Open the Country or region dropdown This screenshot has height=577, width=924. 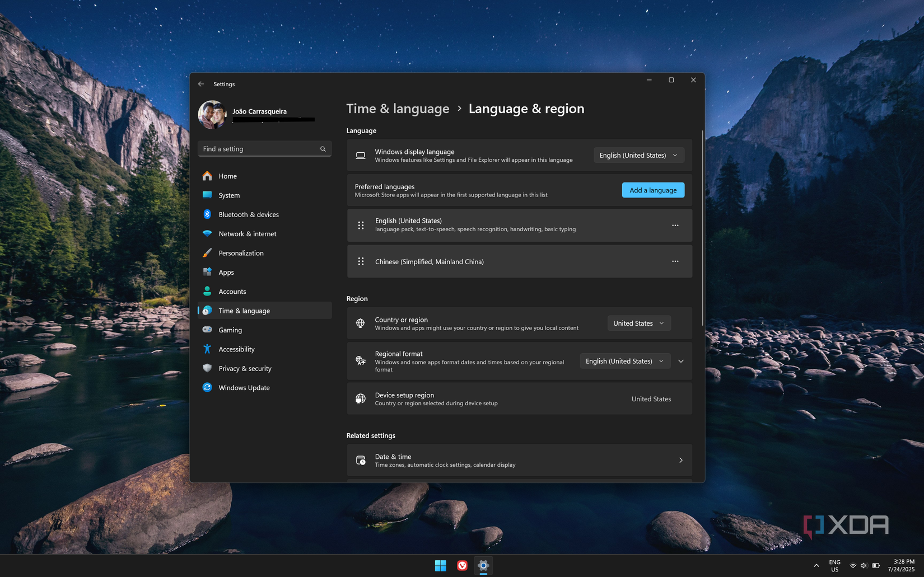(638, 323)
